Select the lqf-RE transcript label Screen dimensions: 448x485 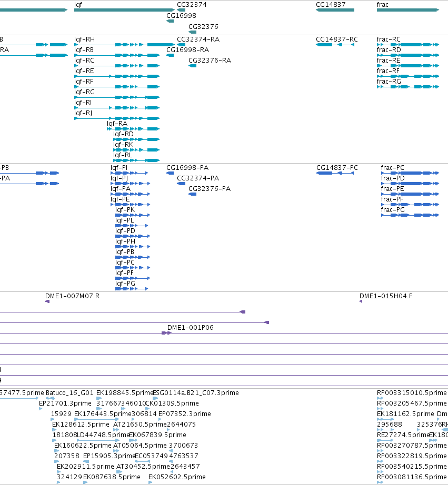[x=84, y=71]
